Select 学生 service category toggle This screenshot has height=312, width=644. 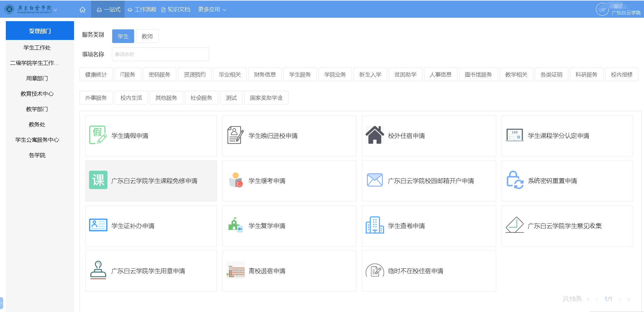pos(123,36)
